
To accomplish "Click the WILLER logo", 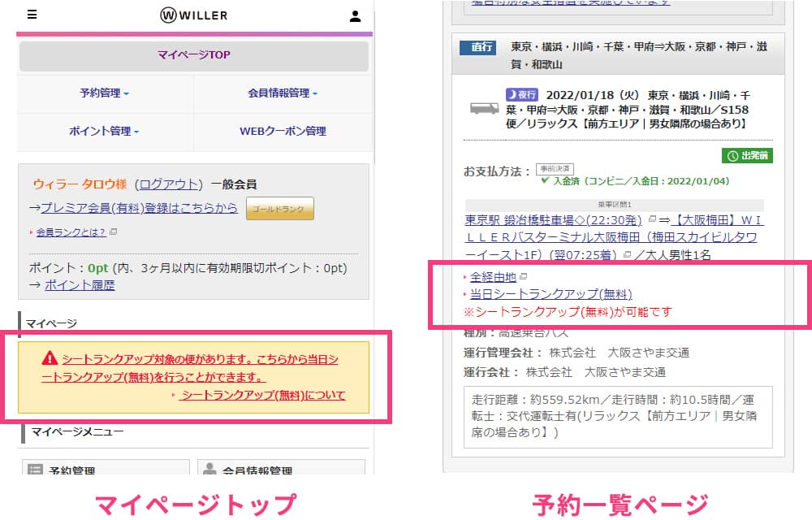I will (x=194, y=15).
